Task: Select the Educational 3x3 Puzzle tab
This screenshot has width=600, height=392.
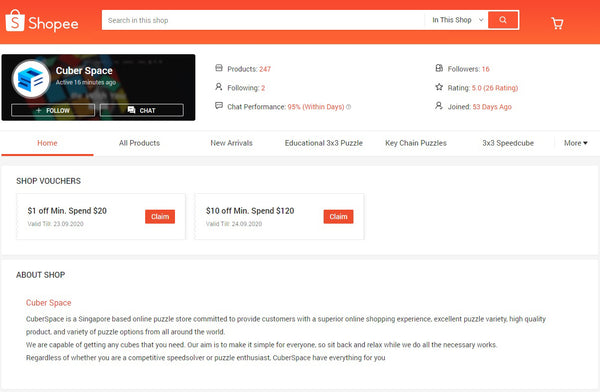Action: click(x=324, y=143)
